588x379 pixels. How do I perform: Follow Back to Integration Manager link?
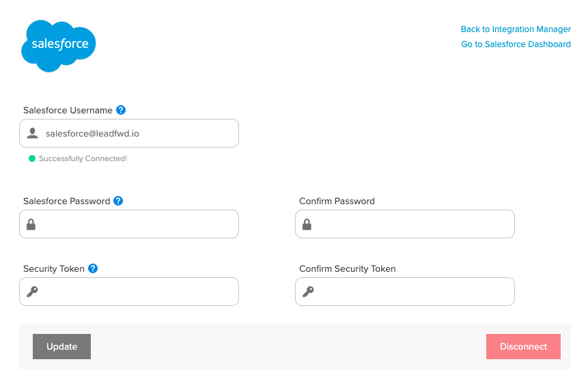516,29
